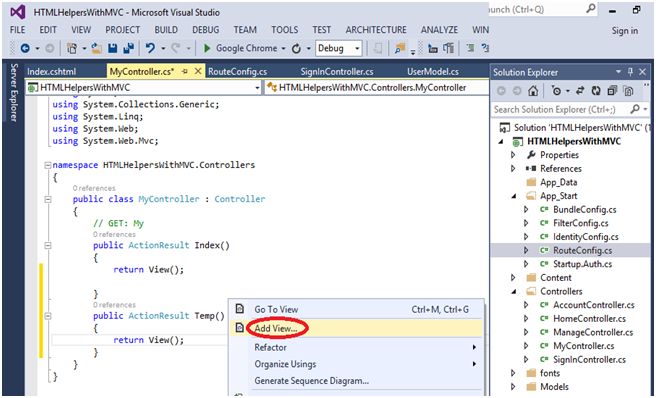Select BundleConfig.cs in Solution Explorer

[584, 210]
